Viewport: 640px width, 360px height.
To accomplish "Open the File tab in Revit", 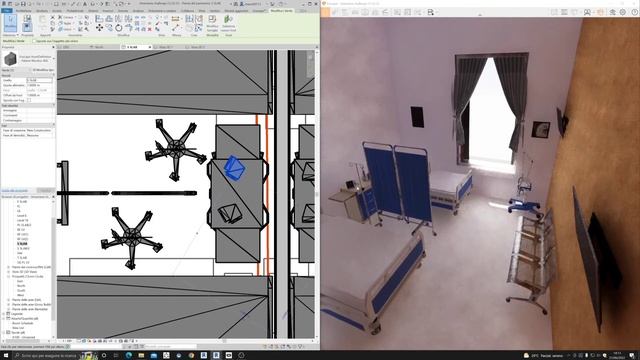I will pos(7,11).
